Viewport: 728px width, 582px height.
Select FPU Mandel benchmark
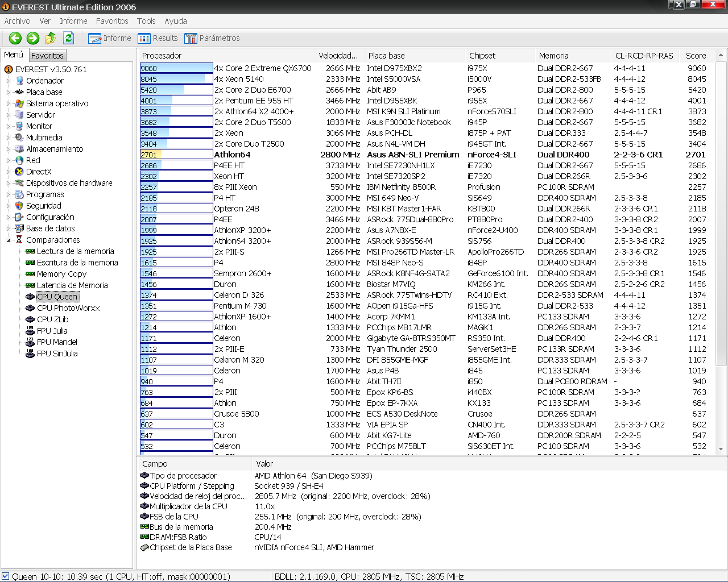pyautogui.click(x=57, y=342)
